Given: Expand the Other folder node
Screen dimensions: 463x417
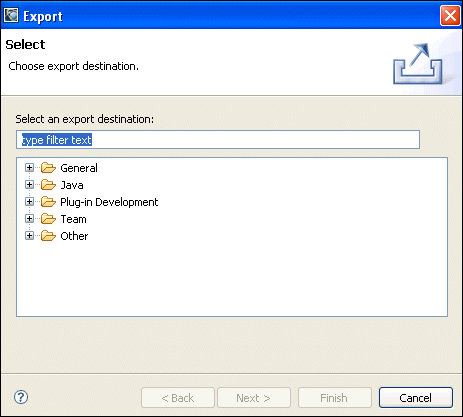Looking at the screenshot, I should (x=29, y=236).
